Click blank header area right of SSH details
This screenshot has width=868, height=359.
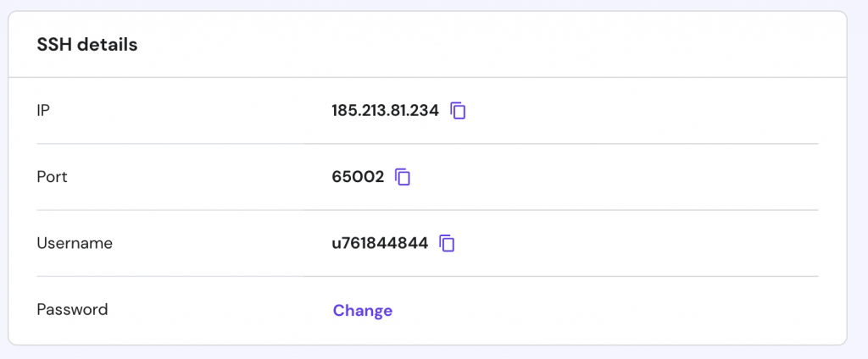(509, 45)
